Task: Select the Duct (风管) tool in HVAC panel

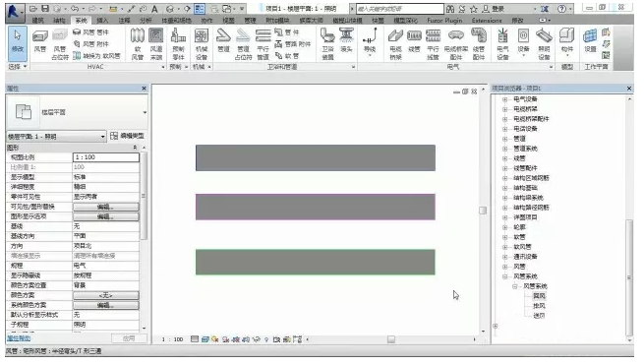Action: coord(40,41)
